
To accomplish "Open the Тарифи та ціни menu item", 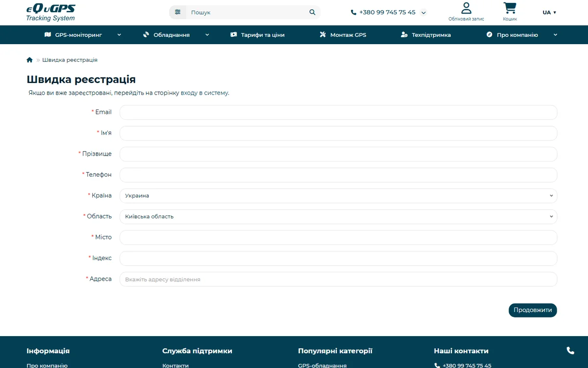I will click(x=257, y=35).
